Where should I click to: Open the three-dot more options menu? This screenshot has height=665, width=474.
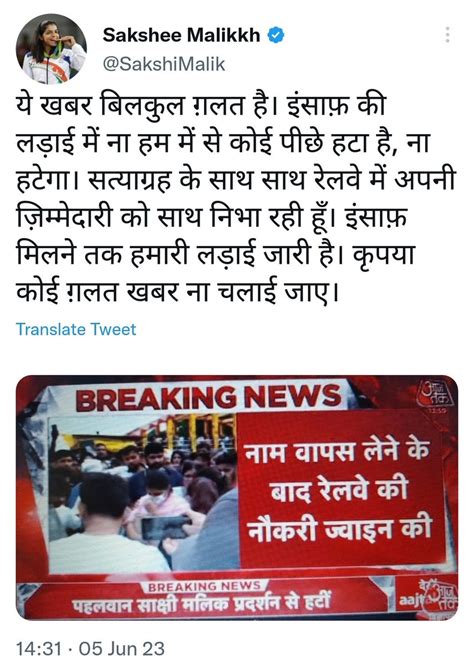click(447, 35)
